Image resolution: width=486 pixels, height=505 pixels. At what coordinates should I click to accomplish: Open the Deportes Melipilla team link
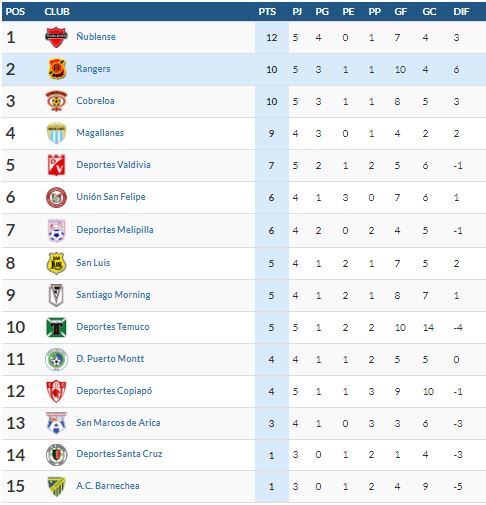click(115, 230)
